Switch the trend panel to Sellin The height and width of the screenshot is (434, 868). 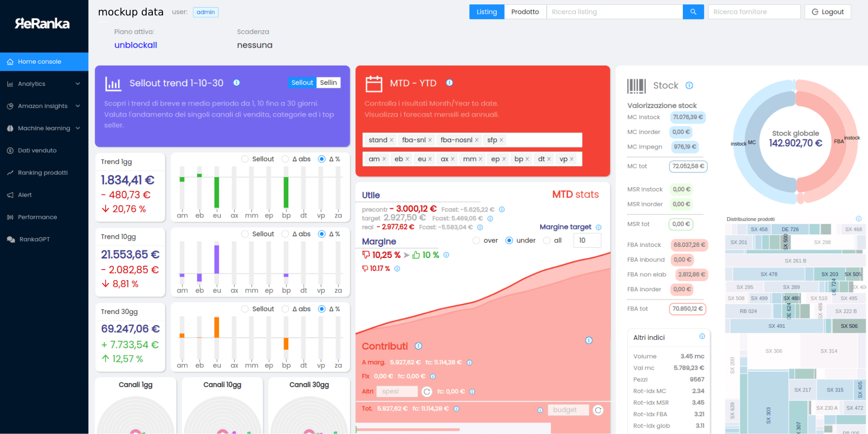tap(328, 82)
